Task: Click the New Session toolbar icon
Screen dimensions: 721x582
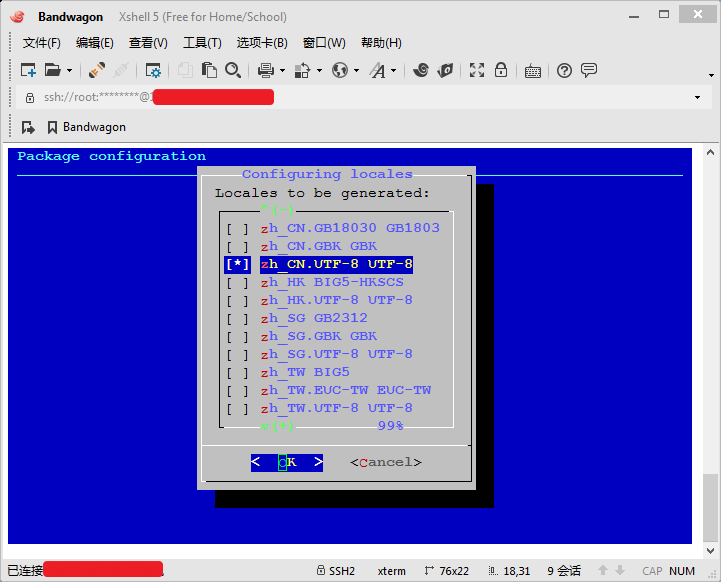Action: [x=28, y=70]
